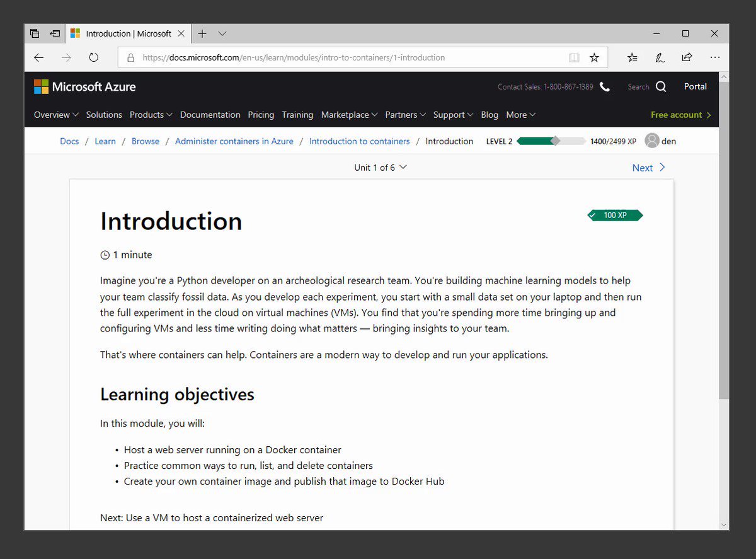Click the Free account link
Screen dimensions: 756x559
coord(680,115)
